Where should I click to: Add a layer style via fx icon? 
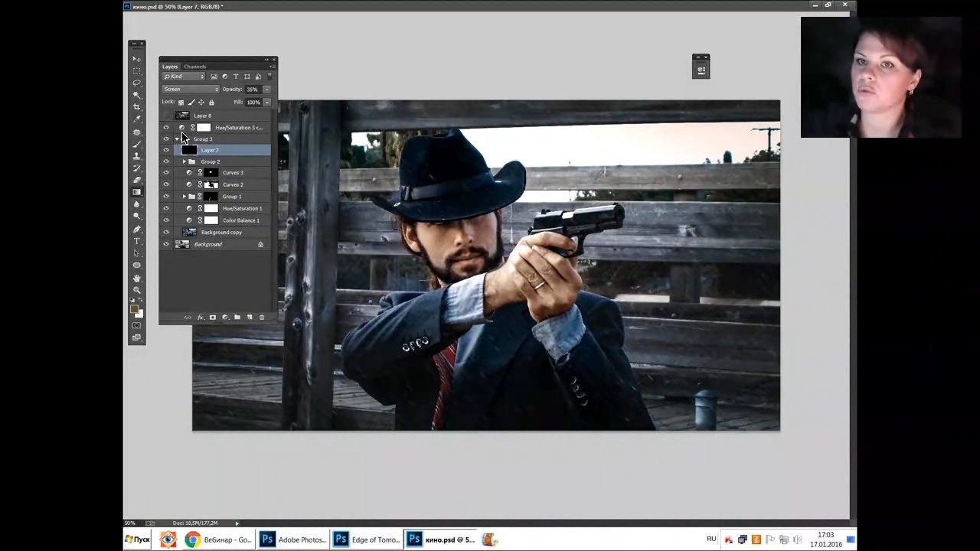click(x=201, y=318)
